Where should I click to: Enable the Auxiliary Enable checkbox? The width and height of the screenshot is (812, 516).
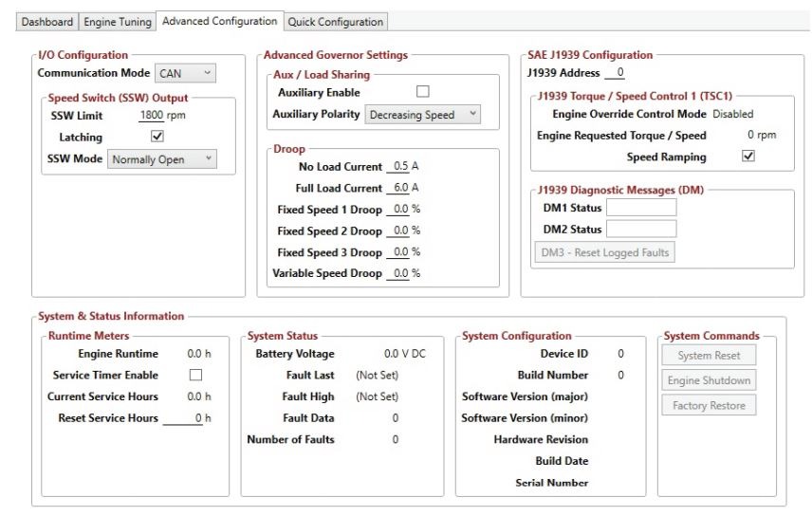pos(423,92)
